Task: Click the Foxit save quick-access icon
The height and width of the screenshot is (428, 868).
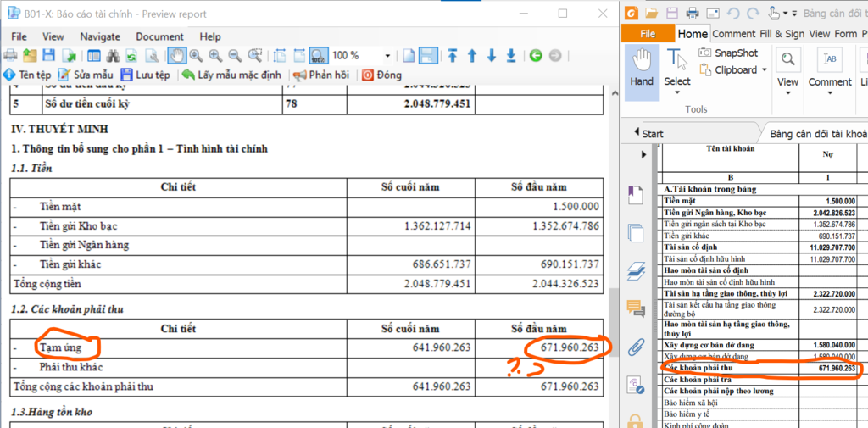Action: [x=671, y=13]
